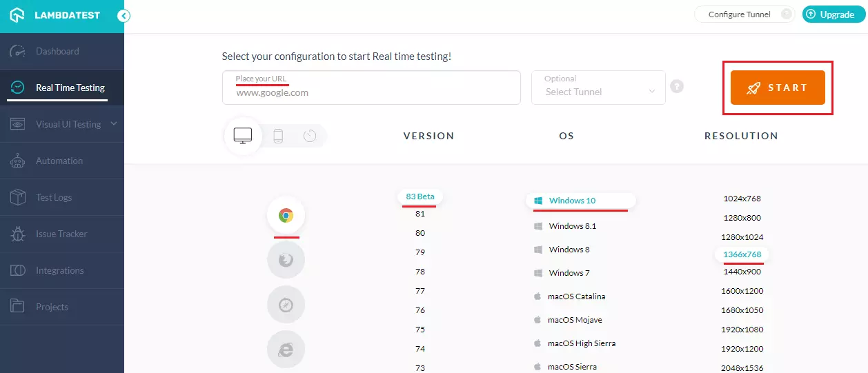The height and width of the screenshot is (373, 868).
Task: Choose the Internet Explorer browser icon
Action: [x=286, y=349]
